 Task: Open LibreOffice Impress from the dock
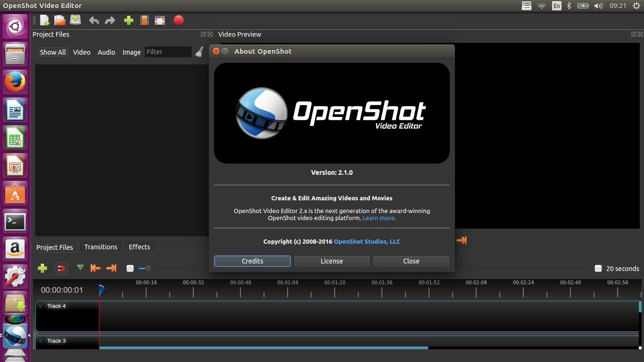(x=15, y=165)
